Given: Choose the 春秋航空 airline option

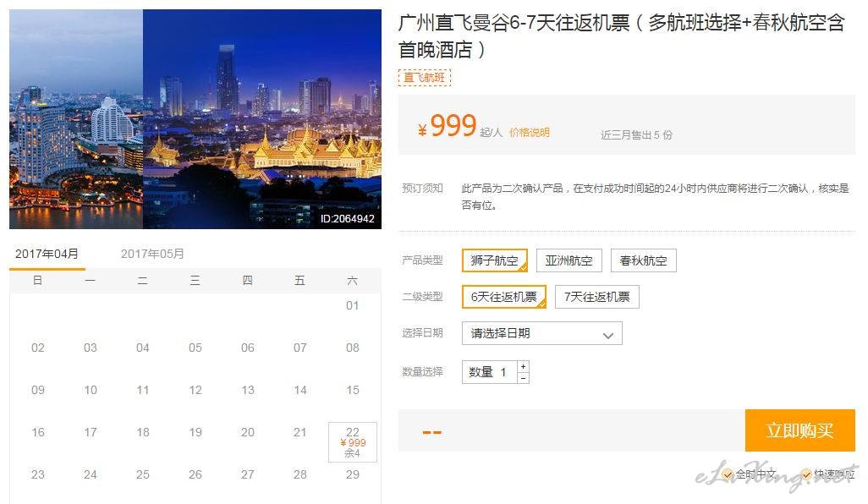Looking at the screenshot, I should coord(643,260).
